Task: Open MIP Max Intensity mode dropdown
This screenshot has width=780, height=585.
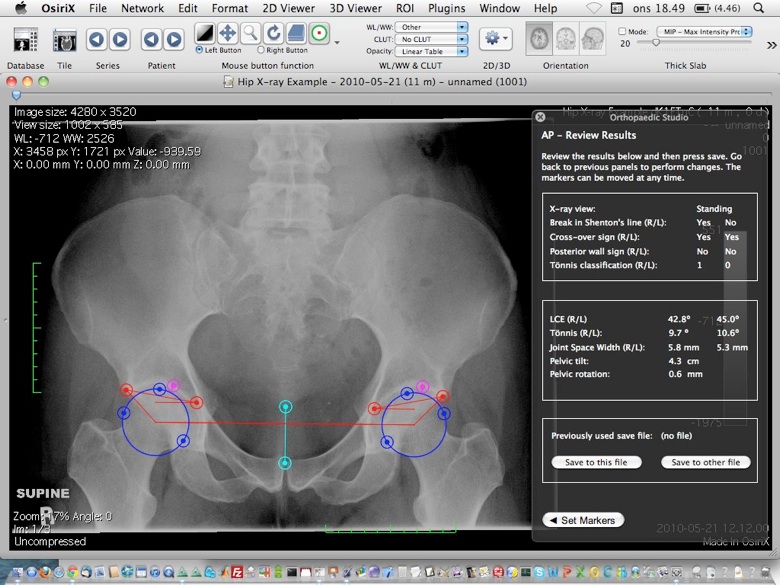Action: (704, 31)
